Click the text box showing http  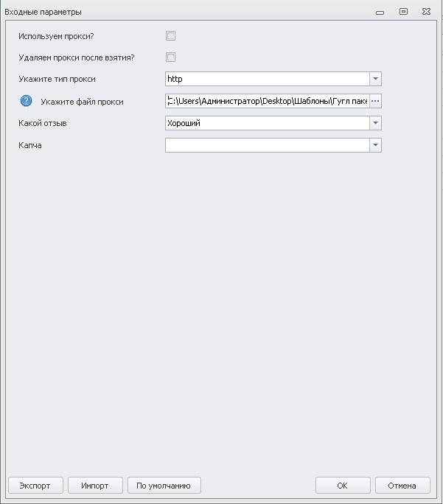tap(267, 79)
